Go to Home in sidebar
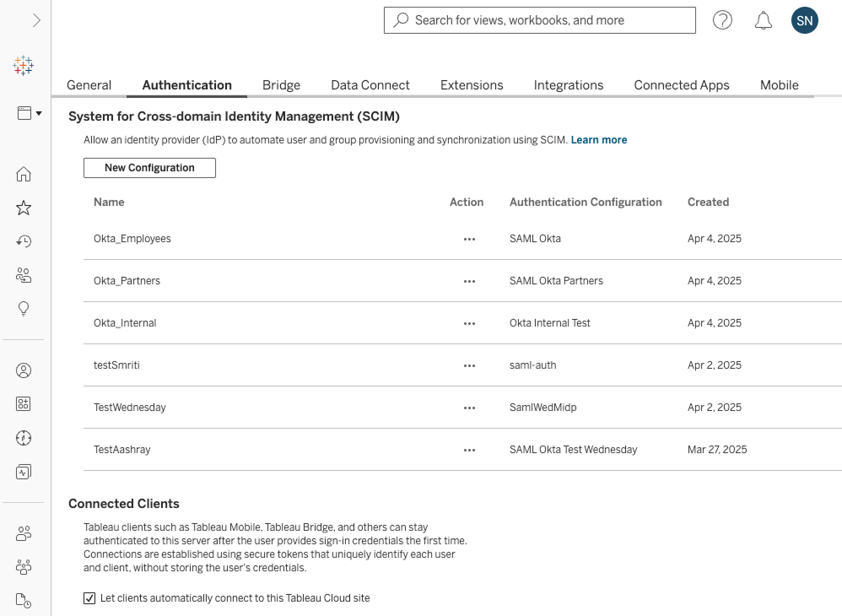This screenshot has height=616, width=842. [x=24, y=175]
